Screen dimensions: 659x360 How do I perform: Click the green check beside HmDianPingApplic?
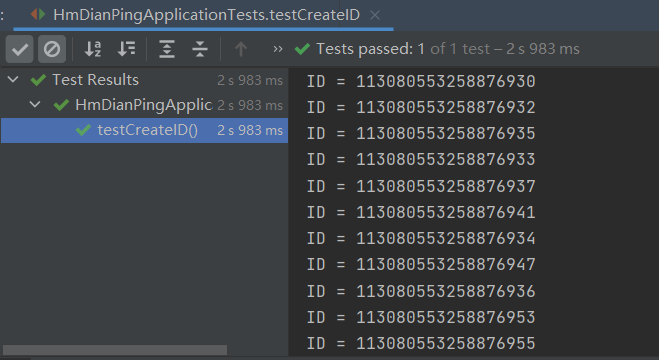(61, 105)
